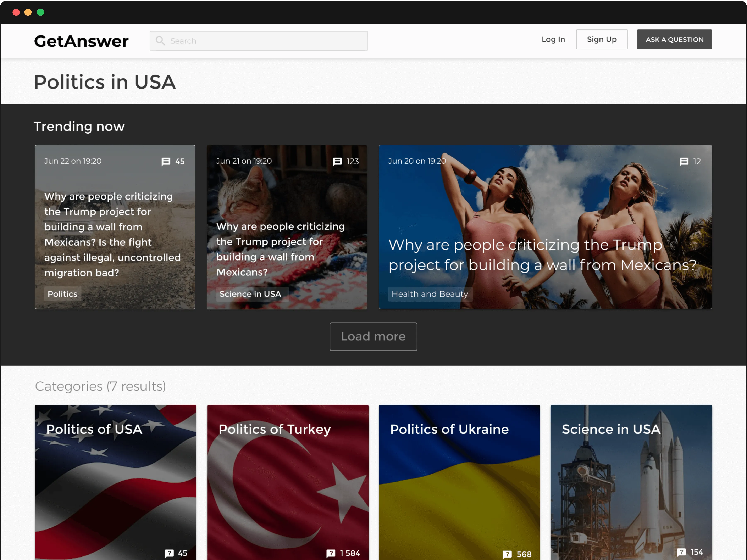Click question count icon on Politics of USA

coord(169,553)
